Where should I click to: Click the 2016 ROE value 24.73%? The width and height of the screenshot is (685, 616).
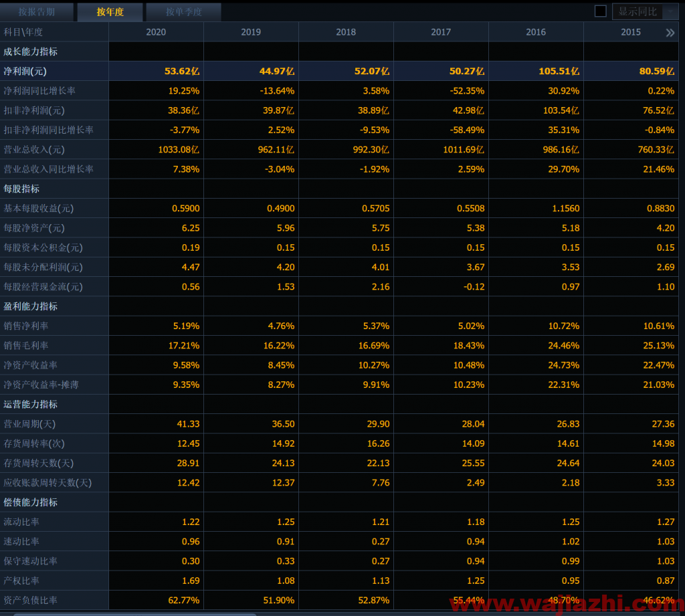[x=563, y=365]
